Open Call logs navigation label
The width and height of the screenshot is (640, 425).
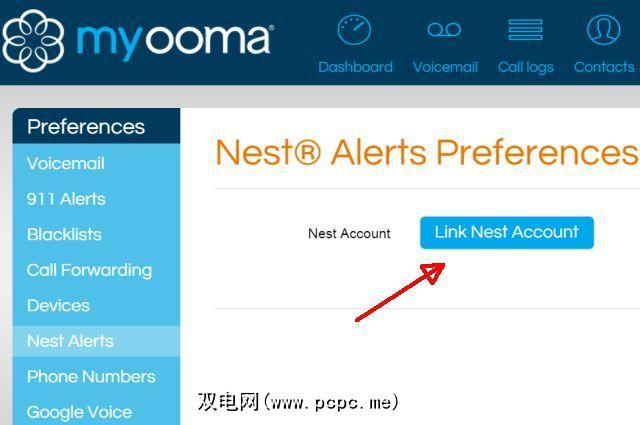coord(526,67)
